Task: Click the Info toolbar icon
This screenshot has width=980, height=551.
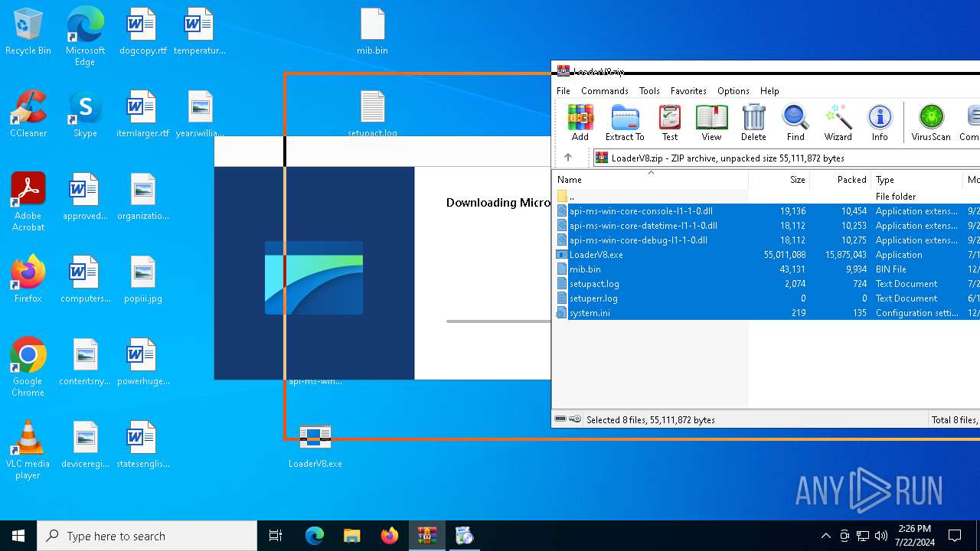Action: click(x=880, y=123)
